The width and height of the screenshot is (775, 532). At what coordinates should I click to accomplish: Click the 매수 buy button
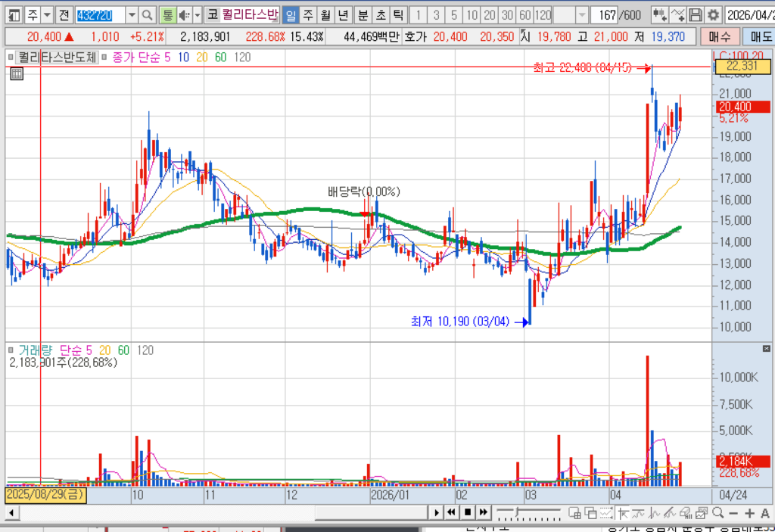click(x=720, y=36)
